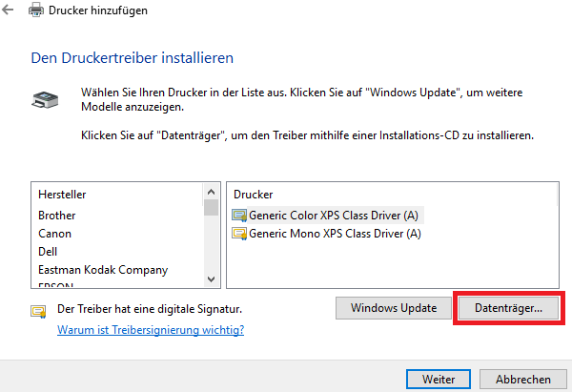Click the Generic Mono XPS driver icon
The height and width of the screenshot is (392, 572).
[239, 233]
